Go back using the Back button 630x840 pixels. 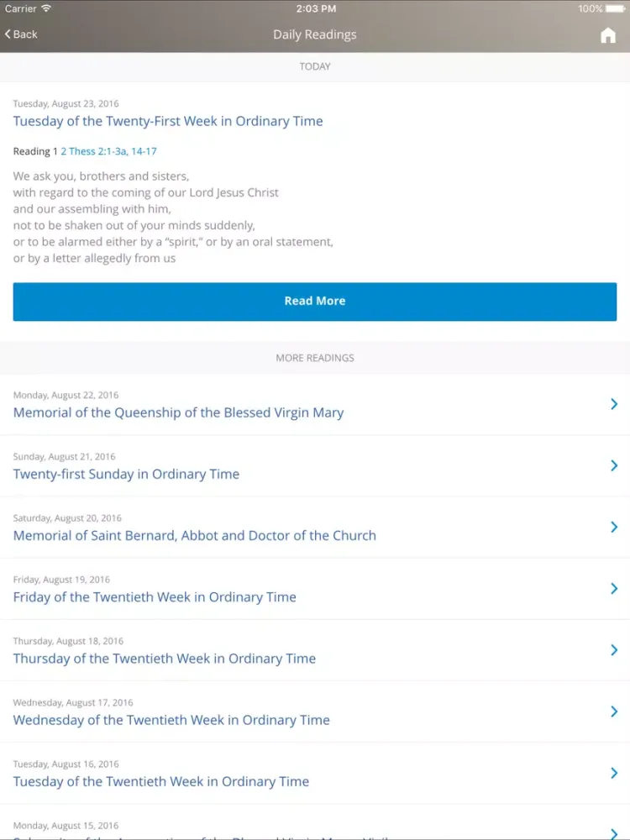point(21,34)
